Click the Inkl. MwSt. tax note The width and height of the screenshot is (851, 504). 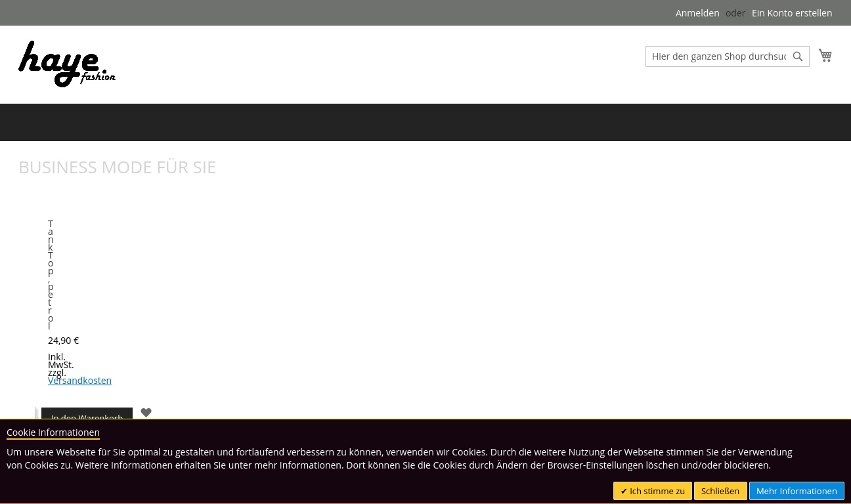pos(59,361)
